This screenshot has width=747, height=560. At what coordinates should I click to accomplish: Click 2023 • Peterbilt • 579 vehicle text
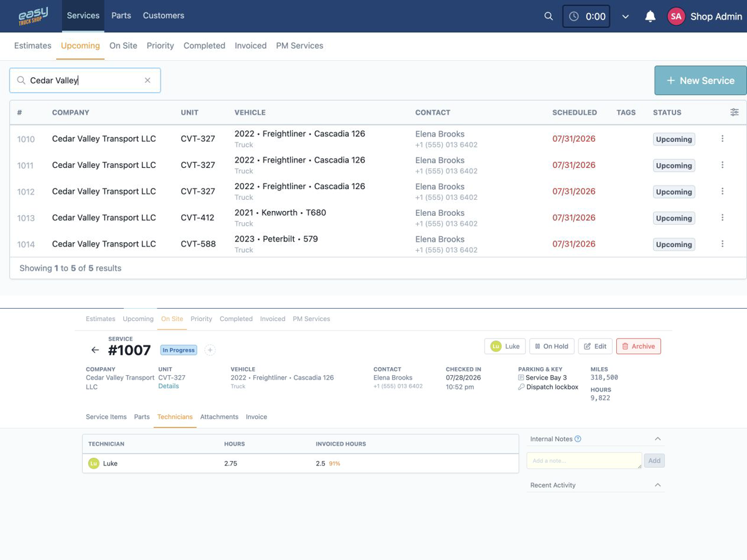276,239
